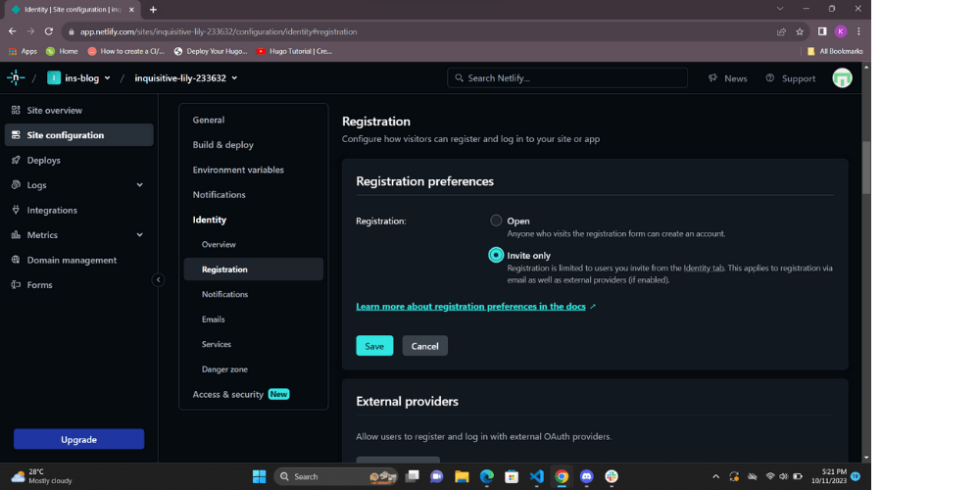Open the user avatar menu

coord(842,78)
